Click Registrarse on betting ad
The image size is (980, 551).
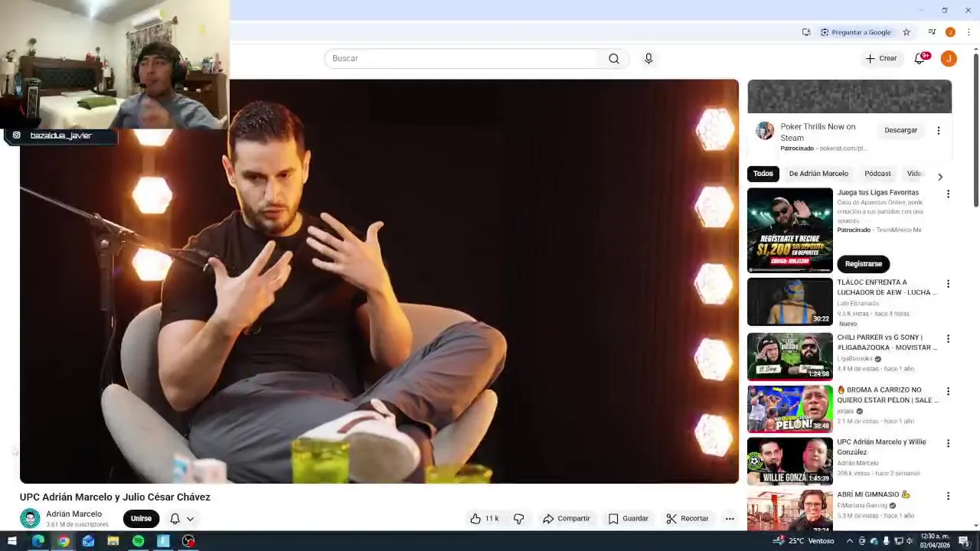tap(863, 264)
